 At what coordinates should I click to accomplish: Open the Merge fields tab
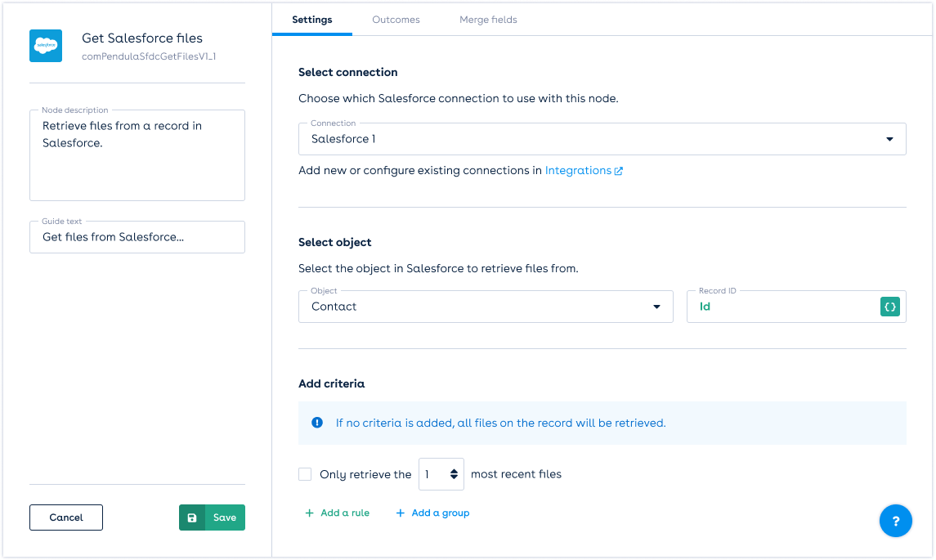click(x=488, y=20)
